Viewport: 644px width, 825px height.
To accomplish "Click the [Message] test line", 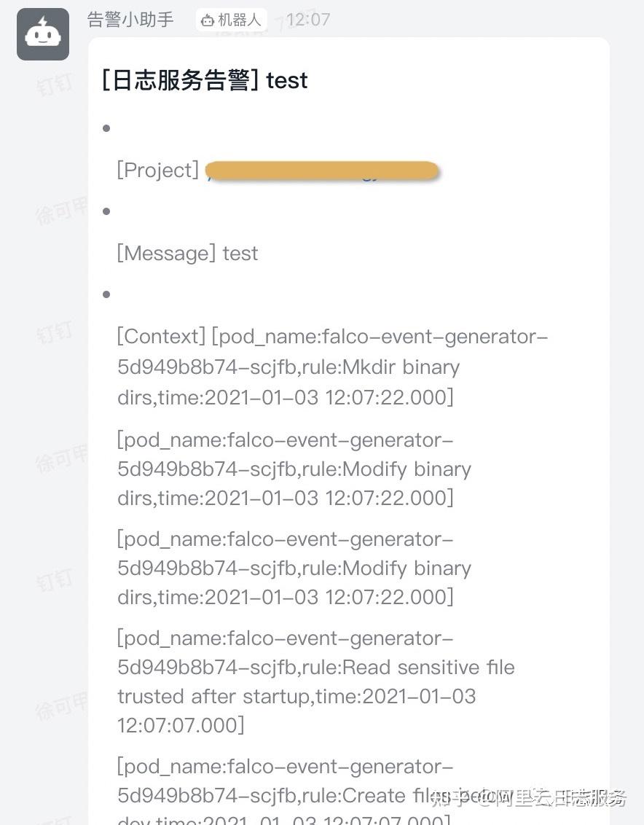I will tap(187, 254).
